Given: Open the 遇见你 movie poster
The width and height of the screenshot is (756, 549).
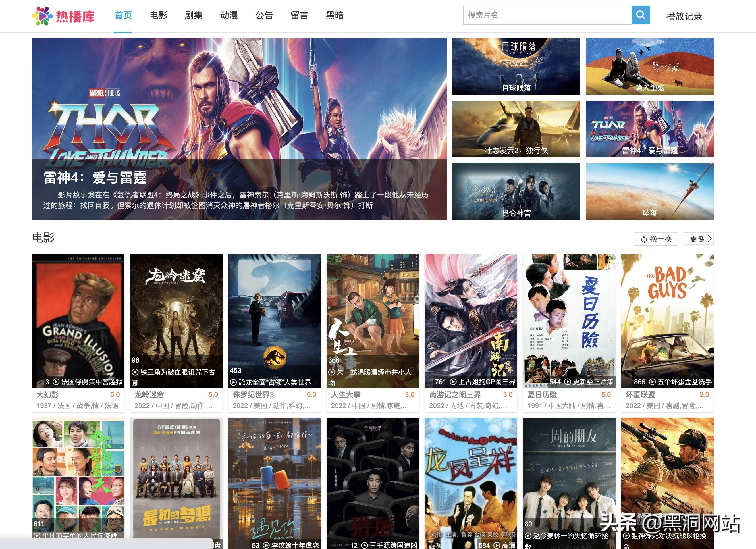Looking at the screenshot, I should [x=274, y=483].
